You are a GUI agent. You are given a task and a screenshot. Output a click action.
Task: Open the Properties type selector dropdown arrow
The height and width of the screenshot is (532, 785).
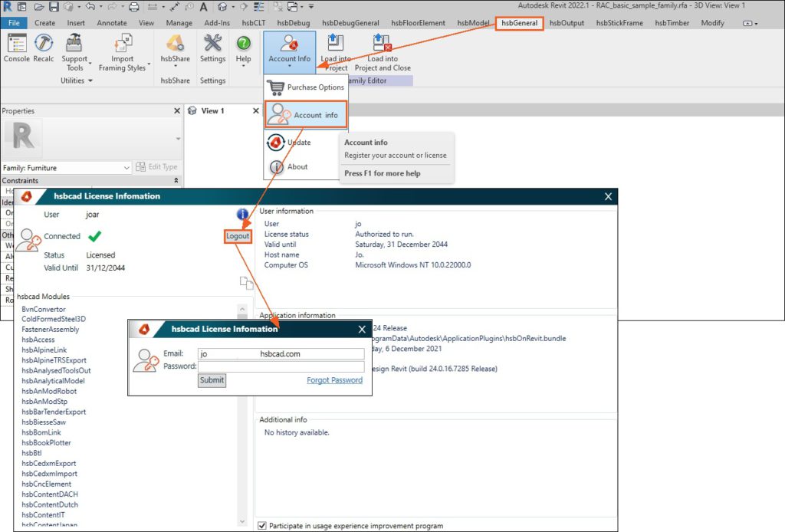tap(178, 139)
